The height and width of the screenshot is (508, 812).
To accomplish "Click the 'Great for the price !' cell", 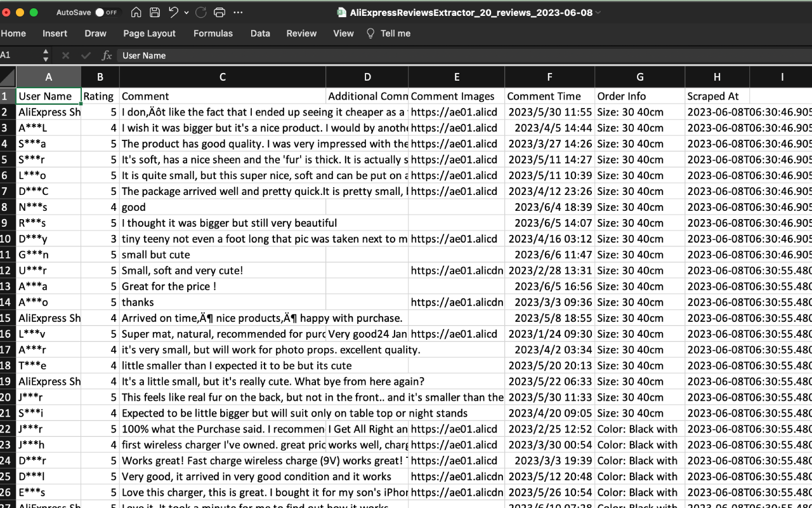I will (x=223, y=286).
